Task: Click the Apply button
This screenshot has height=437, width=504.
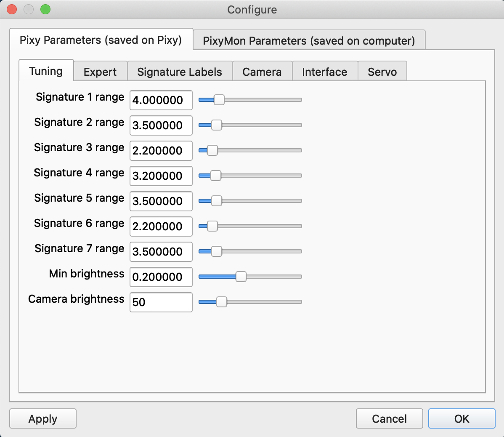Action: (x=42, y=418)
